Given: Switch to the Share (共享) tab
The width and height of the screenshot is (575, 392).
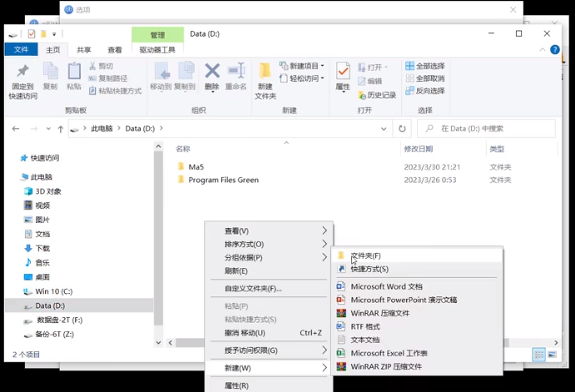Looking at the screenshot, I should point(83,50).
